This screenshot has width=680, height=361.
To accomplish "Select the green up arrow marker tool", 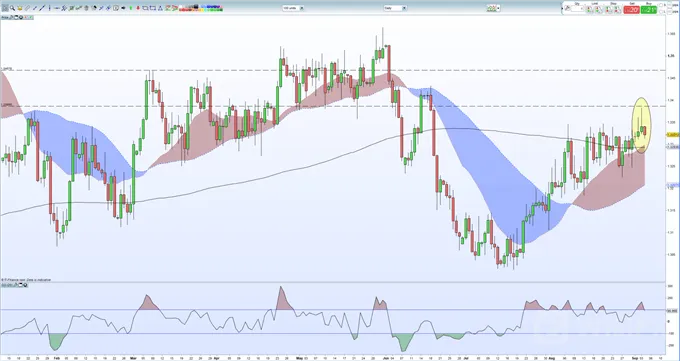I will pyautogui.click(x=131, y=8).
